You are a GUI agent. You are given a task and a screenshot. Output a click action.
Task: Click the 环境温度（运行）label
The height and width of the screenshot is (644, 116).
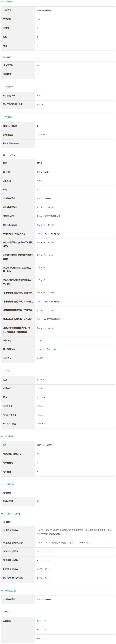11,530
